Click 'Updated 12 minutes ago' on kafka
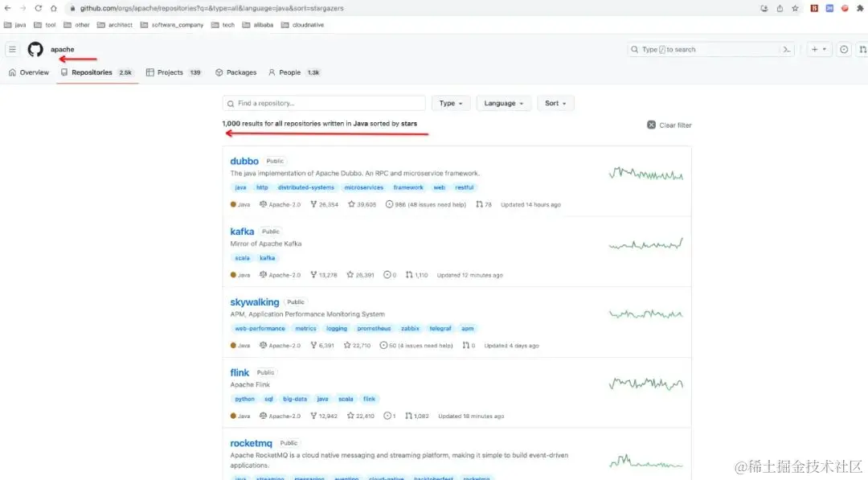 (x=469, y=275)
